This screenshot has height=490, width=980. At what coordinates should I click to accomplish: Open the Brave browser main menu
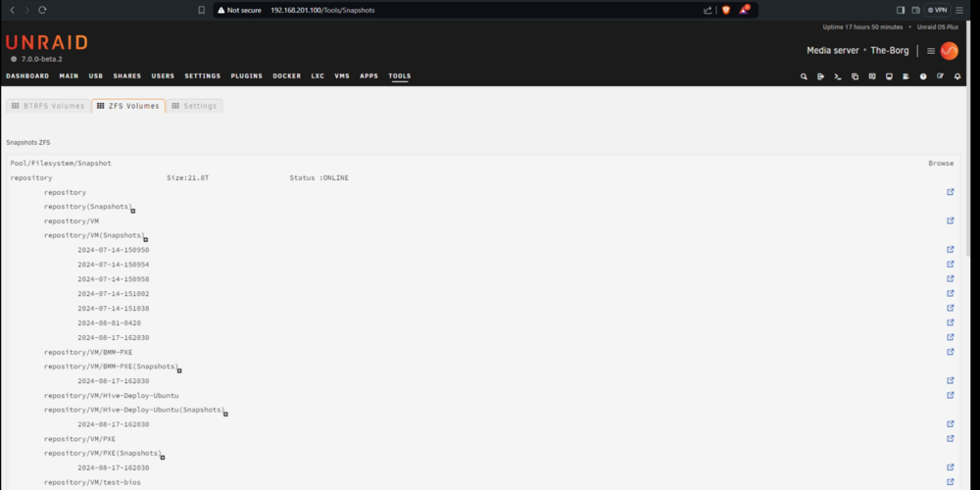(959, 10)
